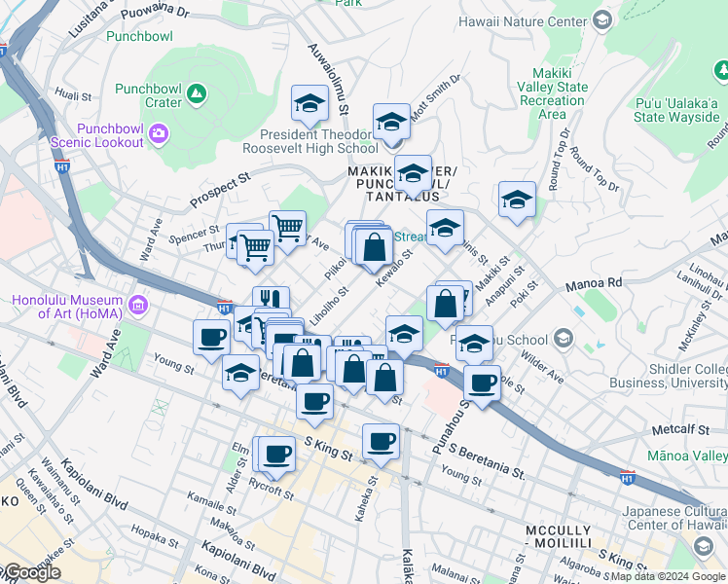Click the Punchbowl Scenic Lookout label
The image size is (728, 584).
point(97,135)
